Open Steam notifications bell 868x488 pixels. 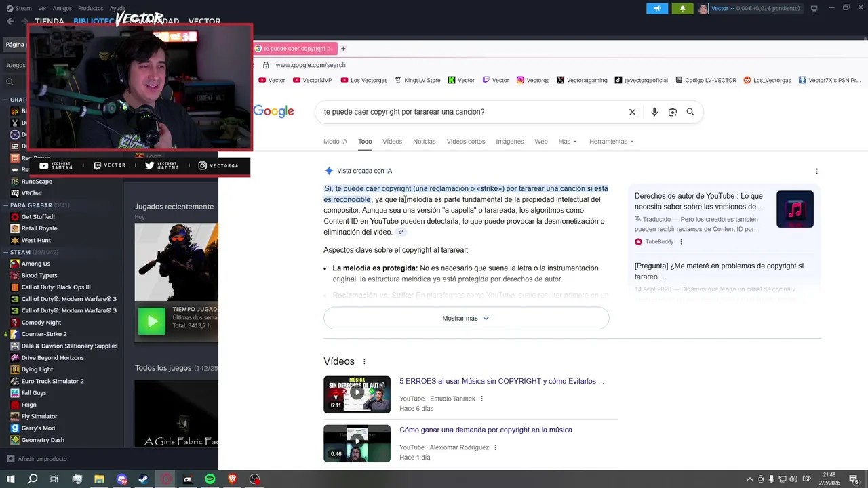[682, 8]
